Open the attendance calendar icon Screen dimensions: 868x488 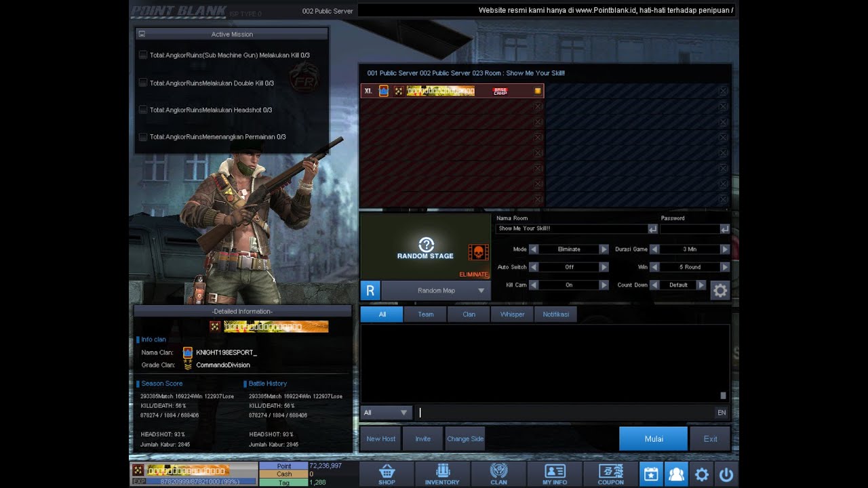(651, 474)
